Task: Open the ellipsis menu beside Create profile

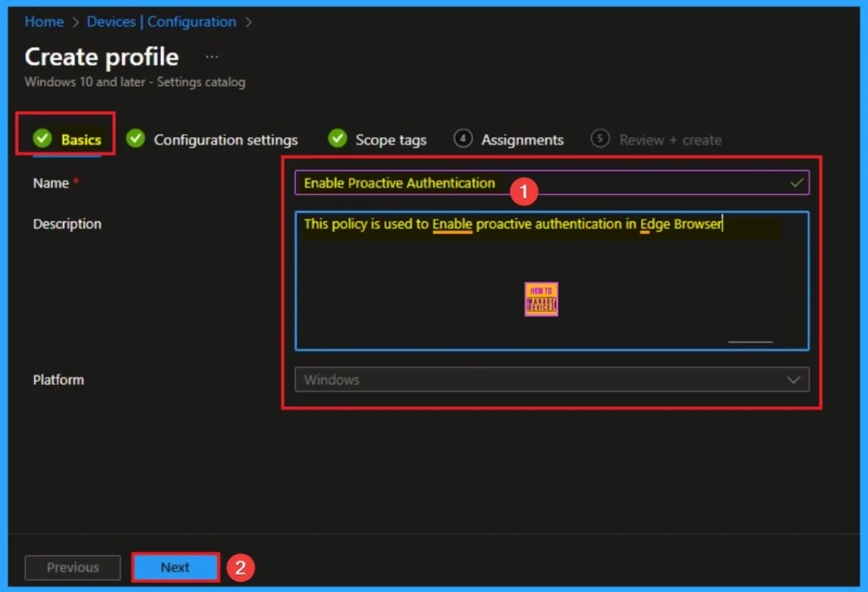Action: [x=212, y=57]
